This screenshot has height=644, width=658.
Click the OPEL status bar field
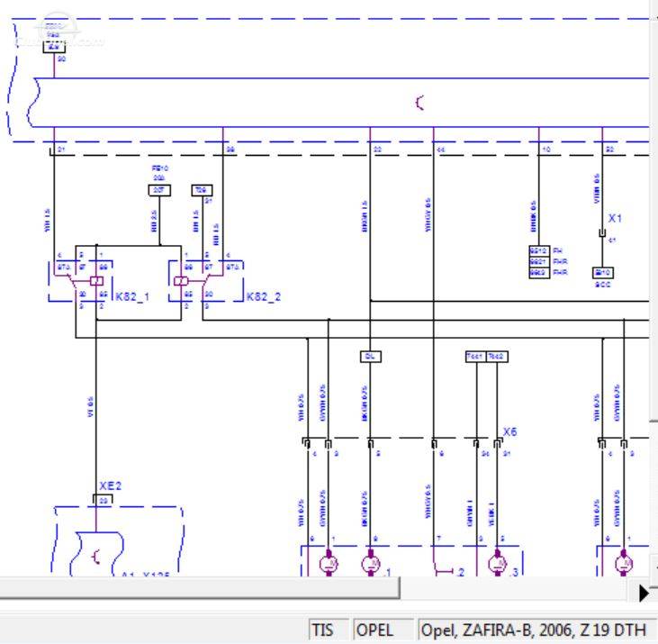point(383,630)
